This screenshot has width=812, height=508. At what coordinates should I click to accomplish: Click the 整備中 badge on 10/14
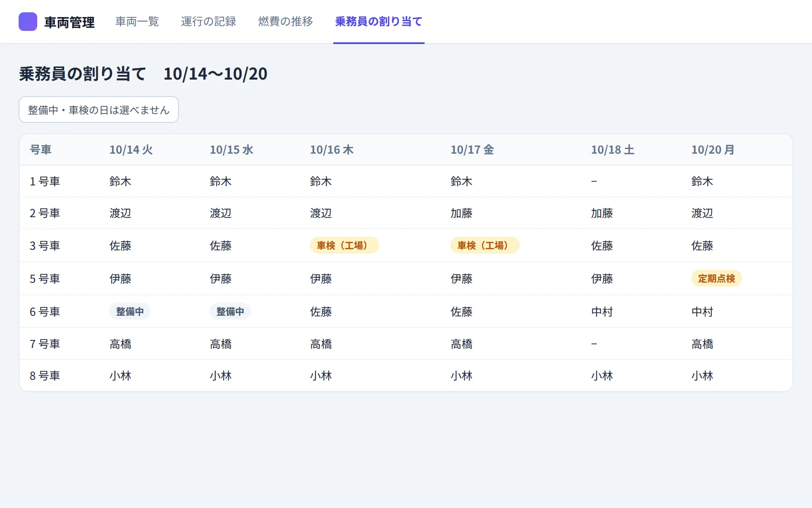(x=130, y=311)
